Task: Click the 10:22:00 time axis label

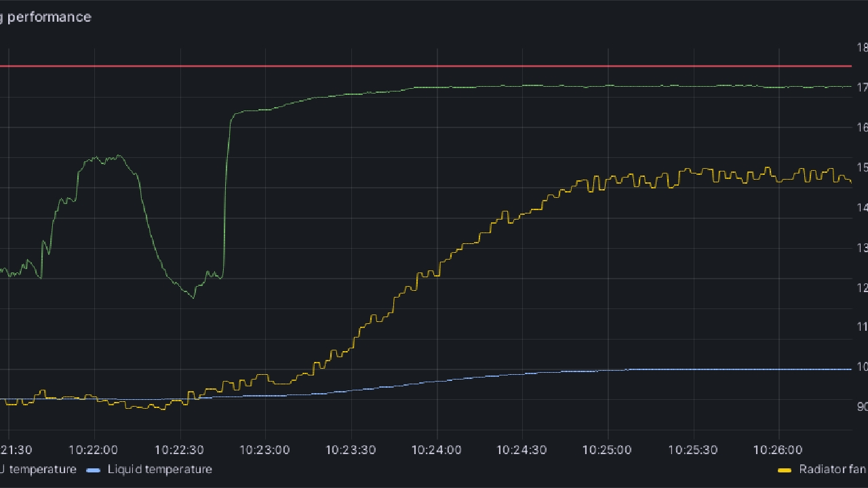Action: click(x=94, y=449)
